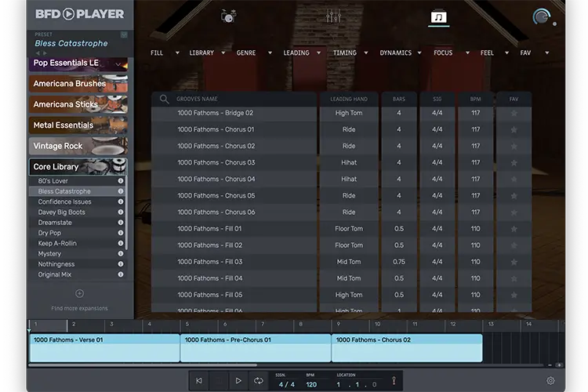Viewport: 588px width, 392px height.
Task: Go to the next preset arrow
Action: tap(45, 53)
